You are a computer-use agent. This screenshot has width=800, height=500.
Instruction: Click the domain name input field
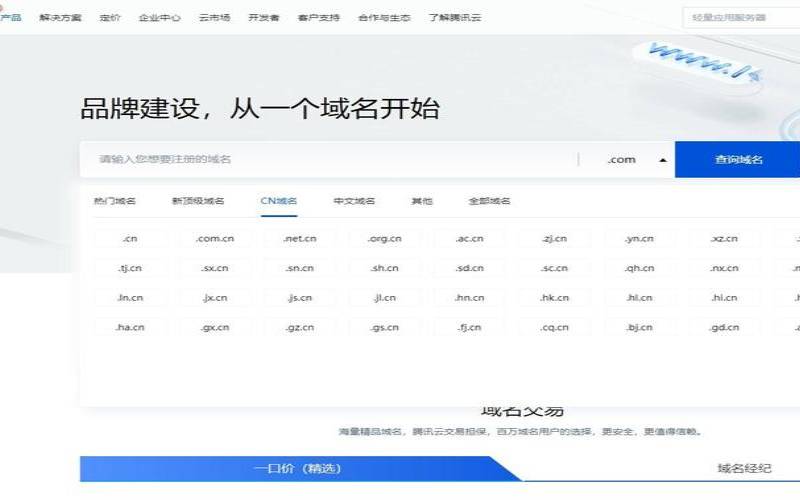pyautogui.click(x=329, y=159)
